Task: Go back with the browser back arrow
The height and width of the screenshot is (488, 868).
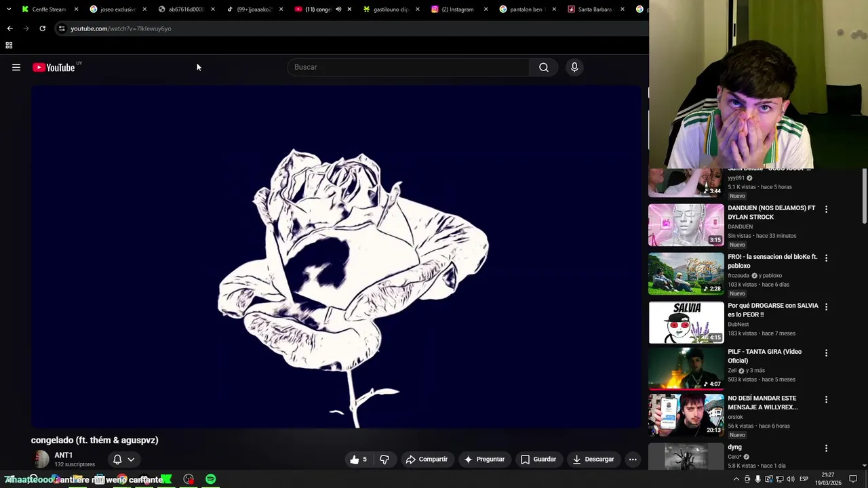Action: [9, 28]
